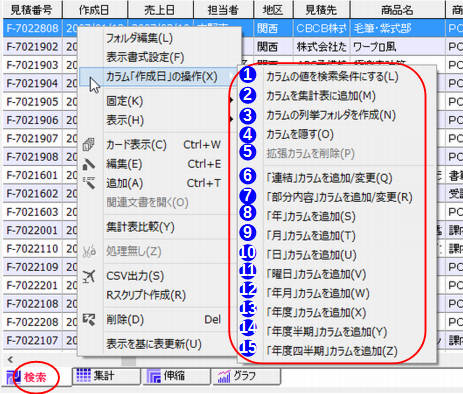
Task: Select カラムの値を検索条件にする(L)
Action: (337, 77)
